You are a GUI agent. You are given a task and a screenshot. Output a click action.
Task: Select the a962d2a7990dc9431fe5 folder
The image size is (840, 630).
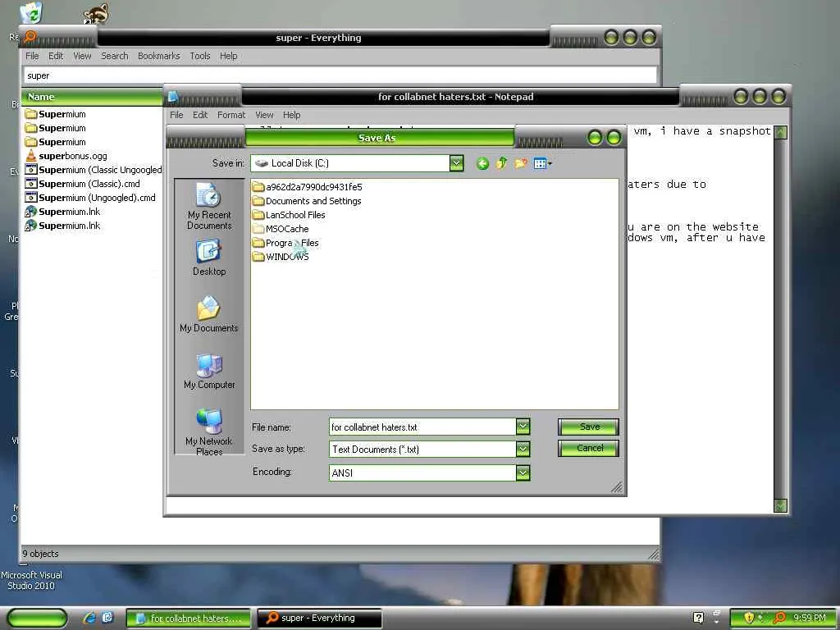308,187
